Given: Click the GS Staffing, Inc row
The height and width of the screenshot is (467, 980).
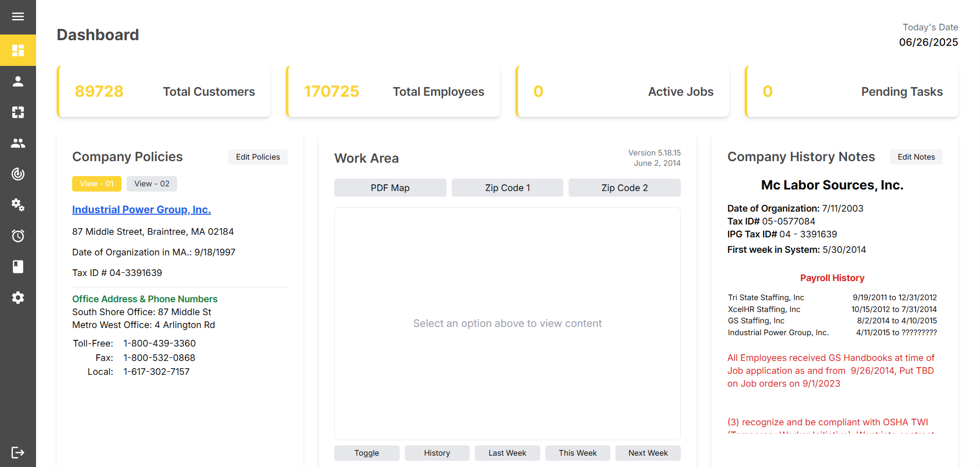Looking at the screenshot, I should tap(832, 321).
